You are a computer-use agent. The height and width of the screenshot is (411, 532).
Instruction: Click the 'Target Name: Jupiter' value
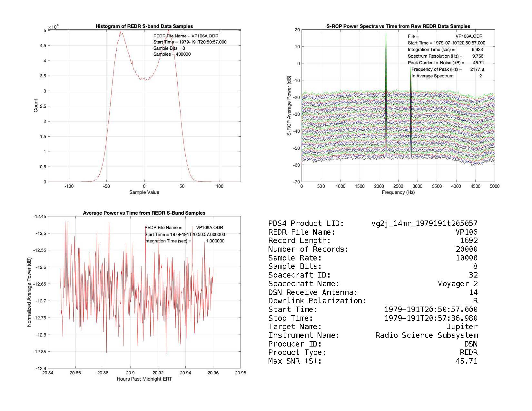tap(462, 327)
